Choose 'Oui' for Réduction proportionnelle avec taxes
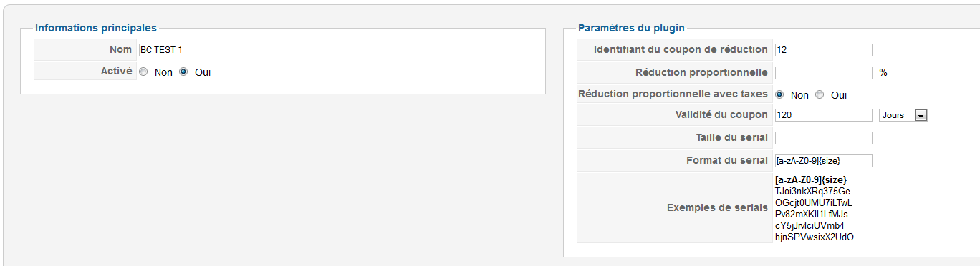980x266 pixels. click(820, 94)
